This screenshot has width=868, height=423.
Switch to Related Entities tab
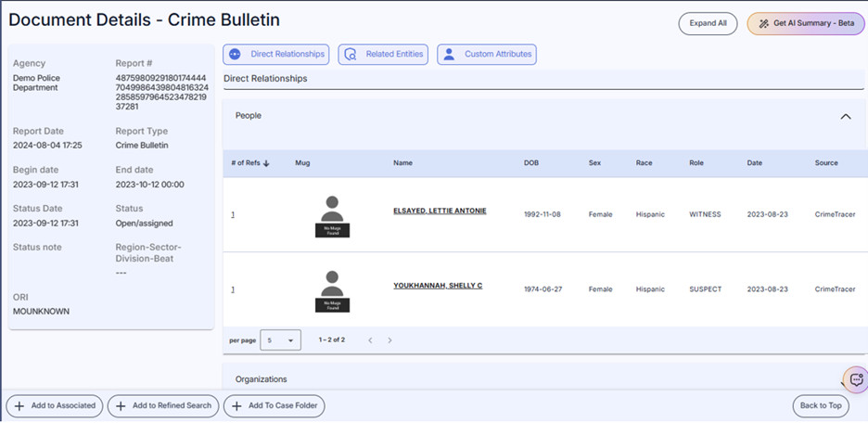pyautogui.click(x=383, y=54)
